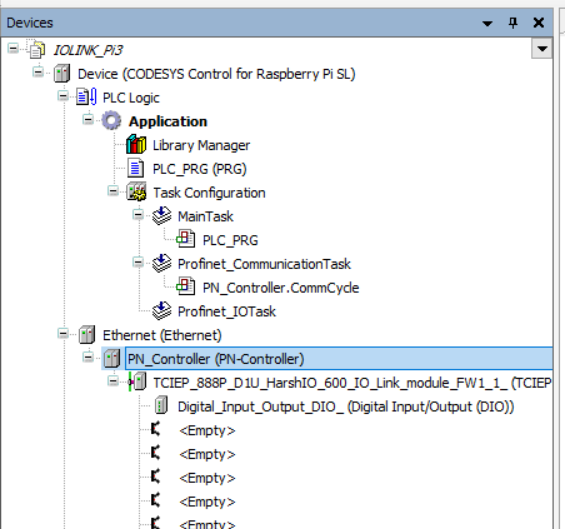
Task: Click the Profinet_IOTask icon
Action: pyautogui.click(x=161, y=311)
